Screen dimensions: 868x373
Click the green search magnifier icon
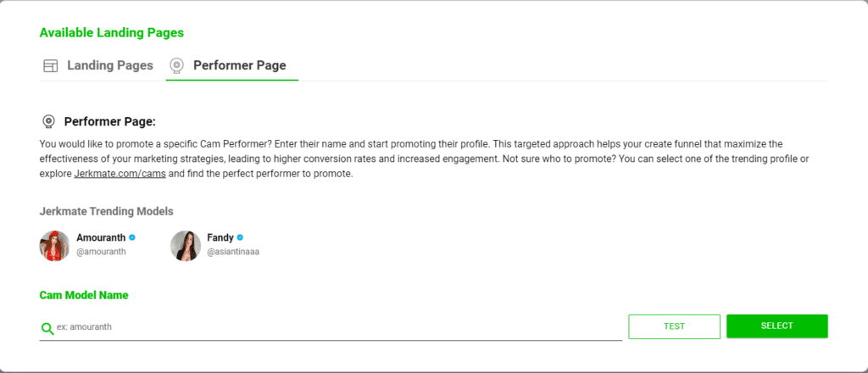[47, 328]
